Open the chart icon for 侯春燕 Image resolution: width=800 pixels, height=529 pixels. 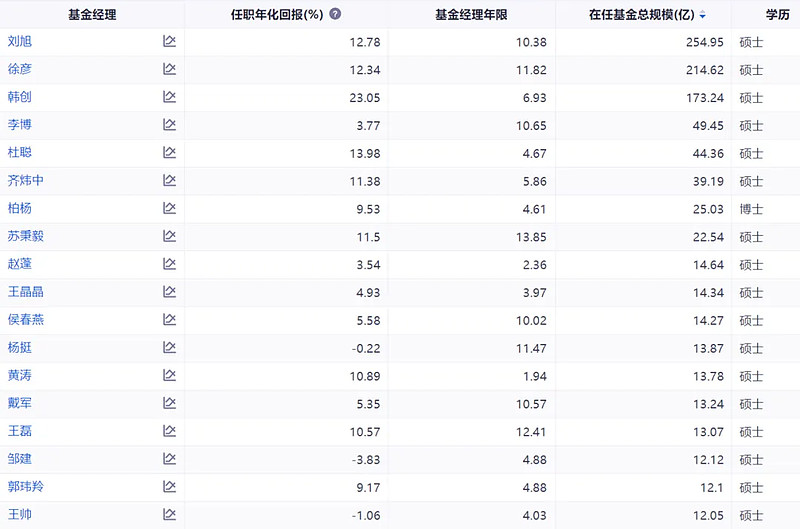click(x=169, y=319)
